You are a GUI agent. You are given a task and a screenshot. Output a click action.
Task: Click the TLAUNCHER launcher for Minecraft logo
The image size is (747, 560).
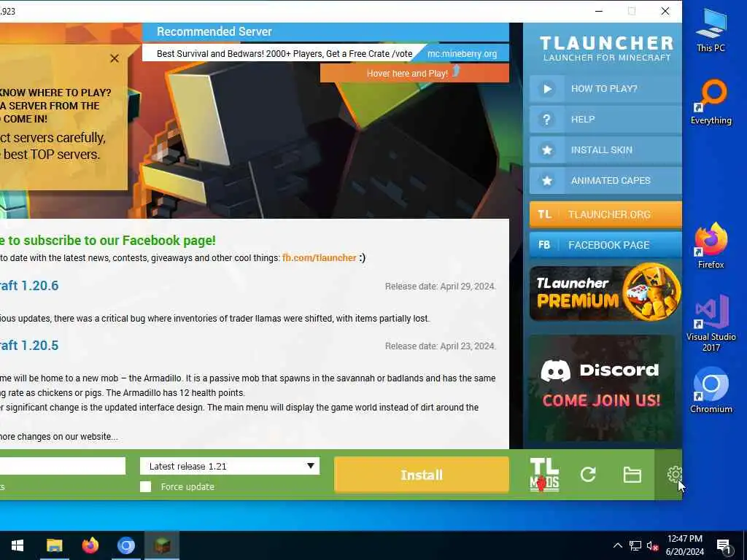(x=606, y=49)
